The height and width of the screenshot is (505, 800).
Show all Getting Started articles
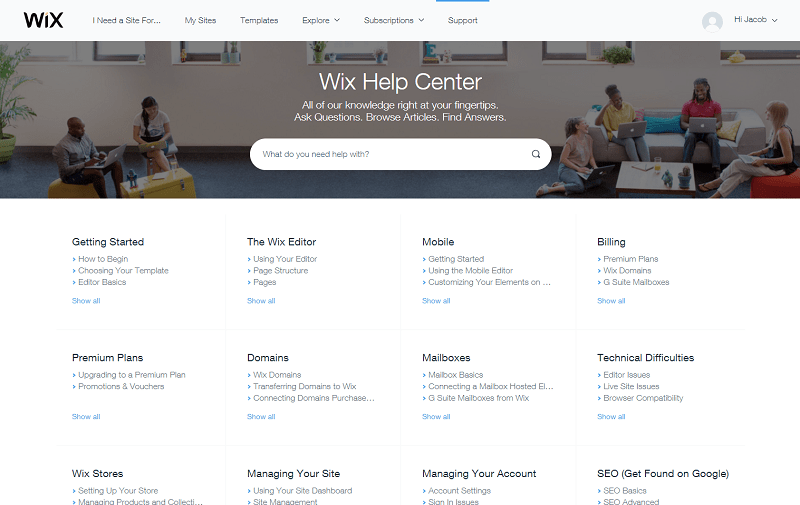click(86, 301)
